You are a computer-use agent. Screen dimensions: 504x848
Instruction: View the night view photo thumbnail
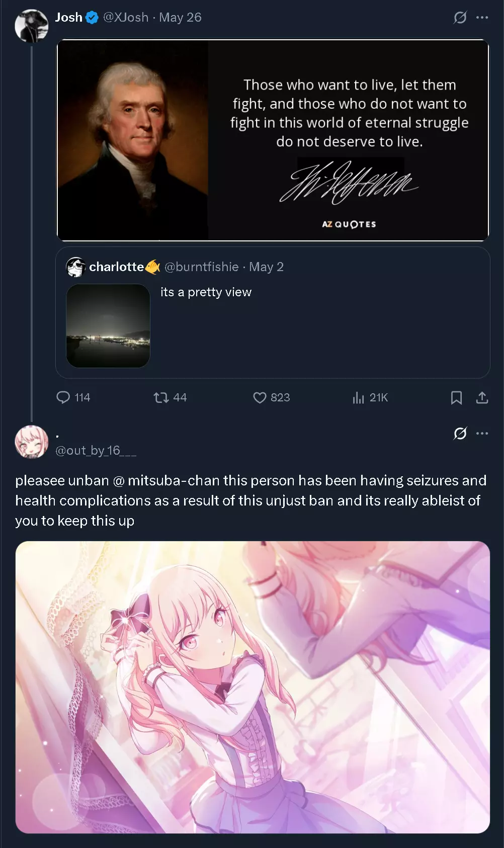tap(108, 326)
